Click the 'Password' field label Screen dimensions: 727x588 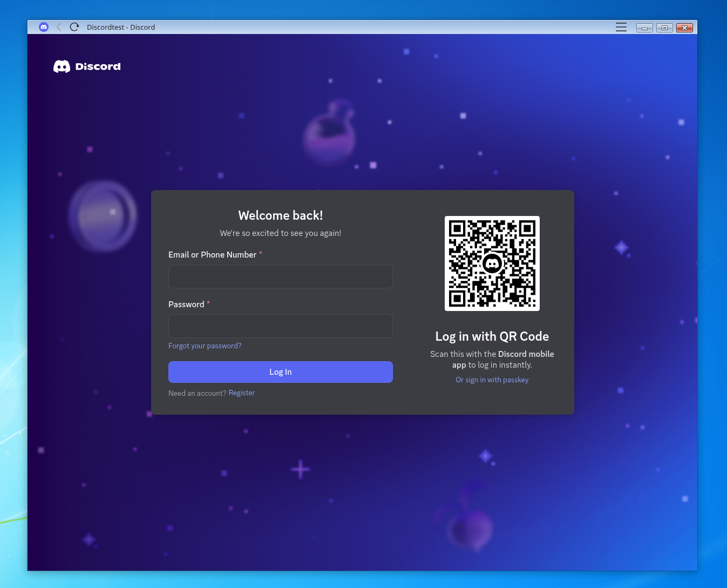[186, 305]
